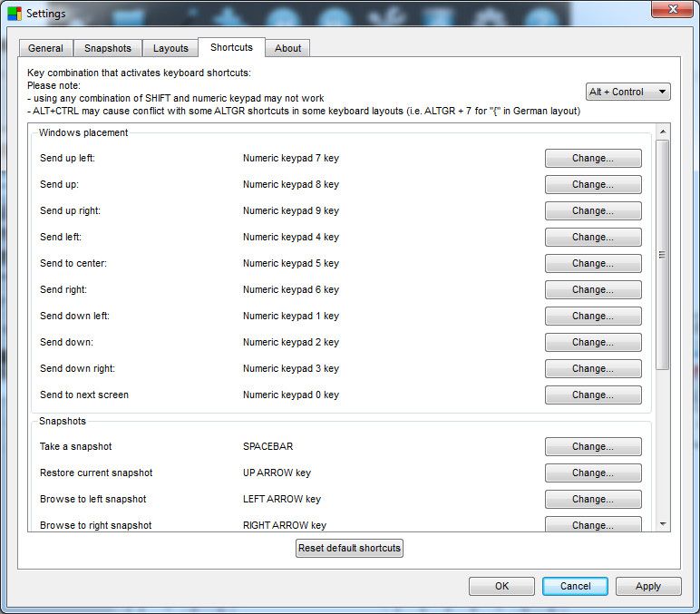Click the 'Send to next screen' label
Screen dimensions: 700x614
click(x=84, y=395)
